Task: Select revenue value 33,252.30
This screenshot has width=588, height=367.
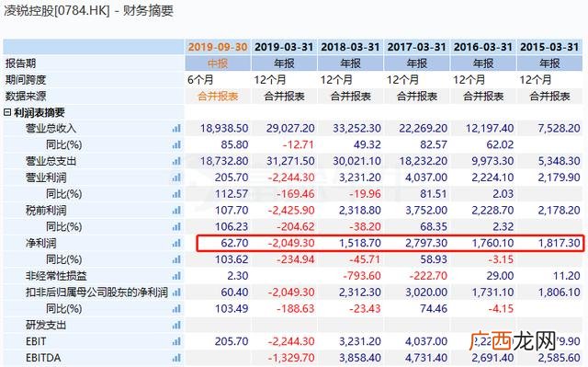Action: tap(356, 129)
